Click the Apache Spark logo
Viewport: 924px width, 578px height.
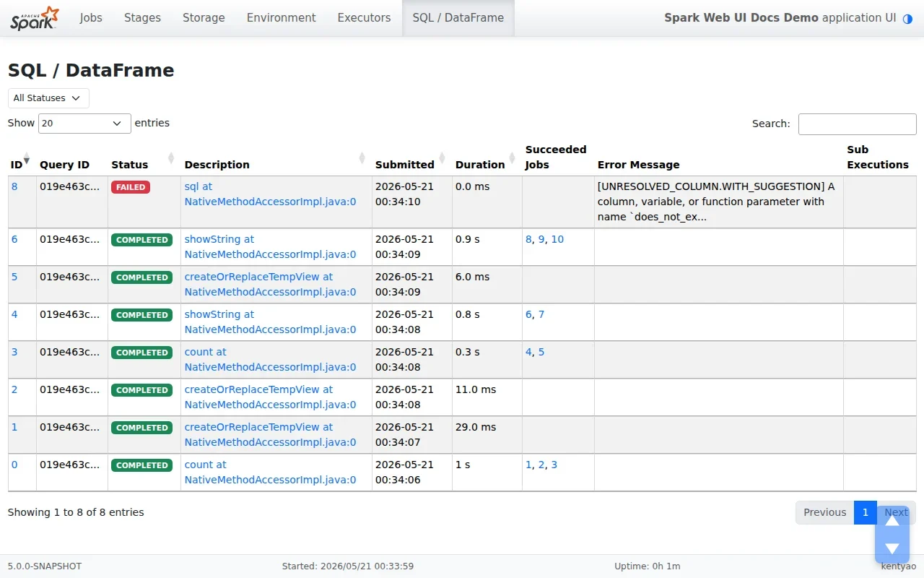pyautogui.click(x=35, y=18)
